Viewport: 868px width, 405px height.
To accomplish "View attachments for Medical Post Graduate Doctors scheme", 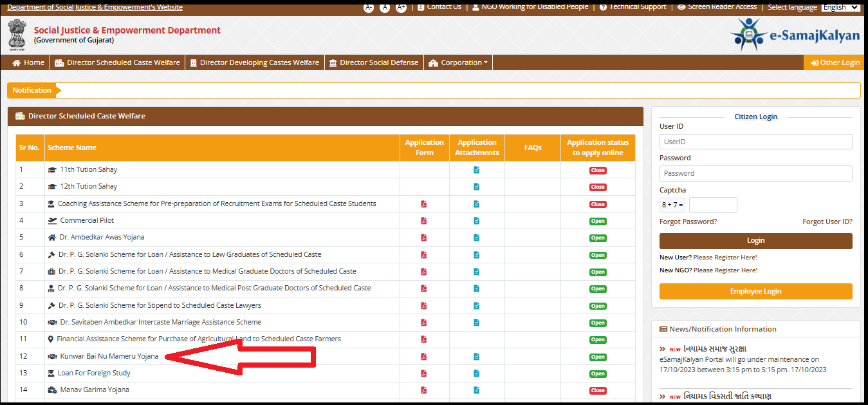I will coord(477,288).
